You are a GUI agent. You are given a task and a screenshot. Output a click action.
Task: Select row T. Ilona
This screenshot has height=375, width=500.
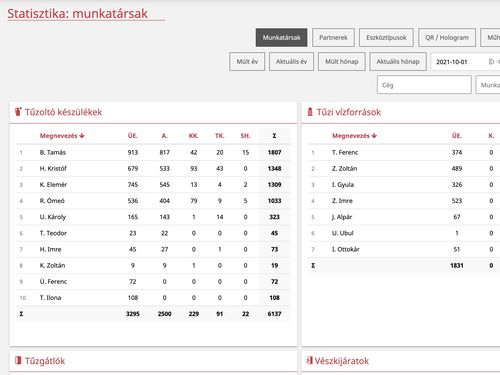click(x=153, y=298)
